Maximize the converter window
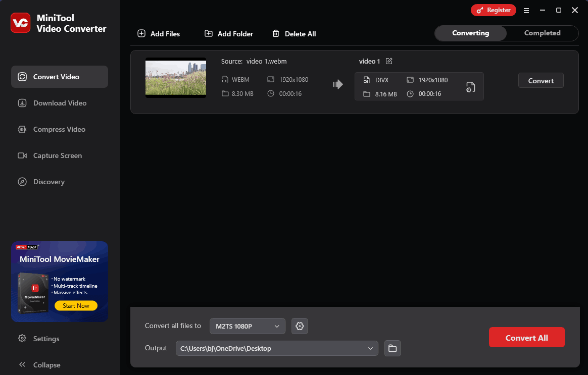The width and height of the screenshot is (588, 375). (558, 10)
